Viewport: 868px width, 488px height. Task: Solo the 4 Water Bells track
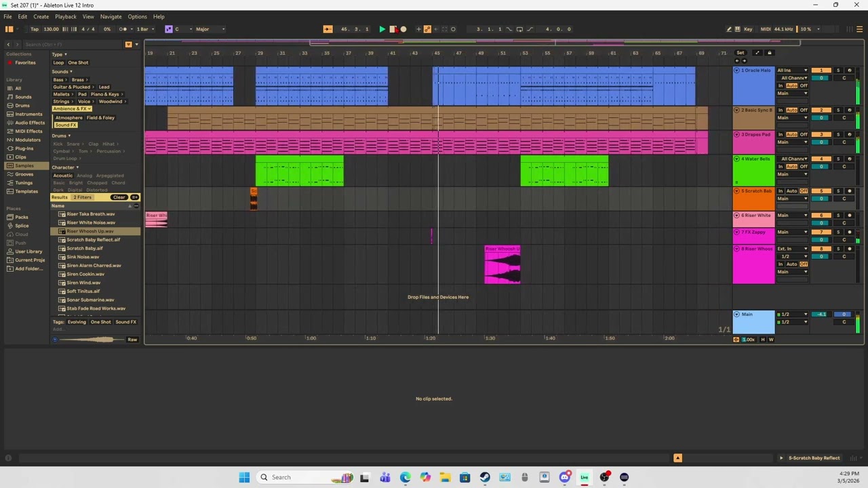click(x=838, y=159)
